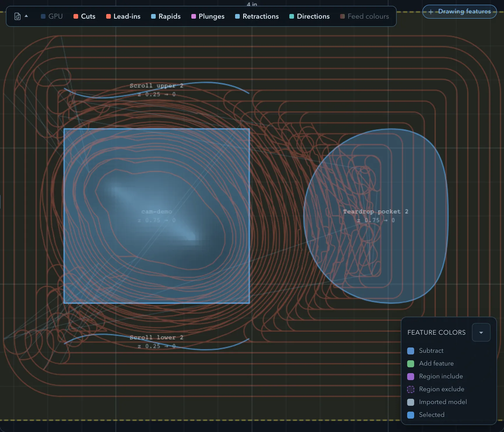The height and width of the screenshot is (432, 504).
Task: Toggle Lead-ins path visibility
Action: point(123,16)
